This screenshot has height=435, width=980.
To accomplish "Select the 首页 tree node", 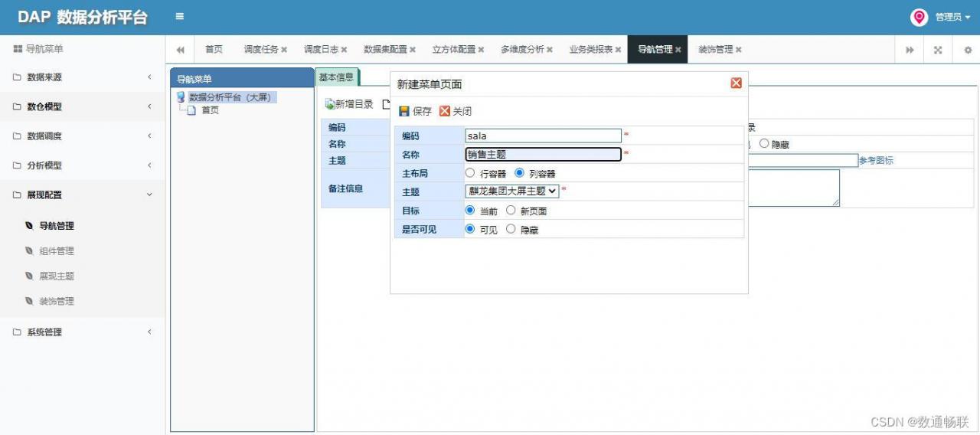I will point(211,110).
